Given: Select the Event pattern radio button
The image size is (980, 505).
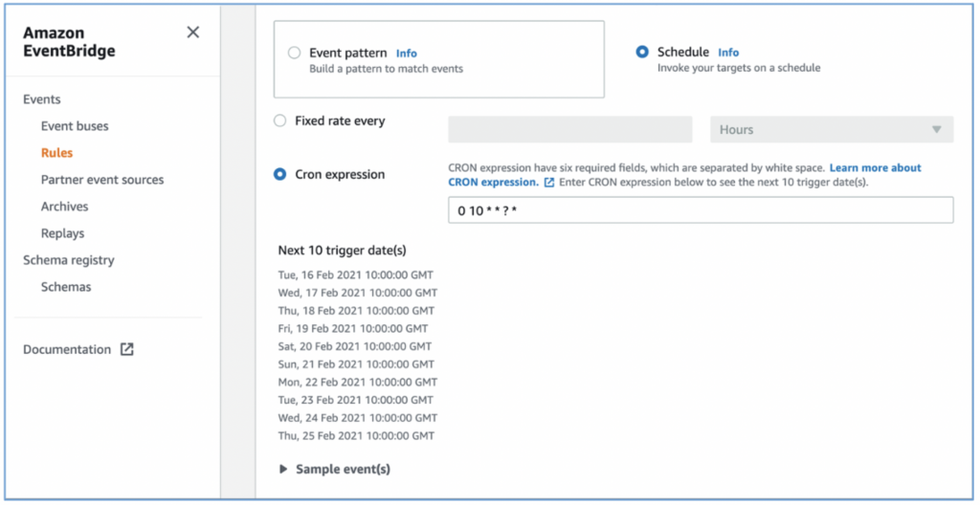Looking at the screenshot, I should pos(295,54).
